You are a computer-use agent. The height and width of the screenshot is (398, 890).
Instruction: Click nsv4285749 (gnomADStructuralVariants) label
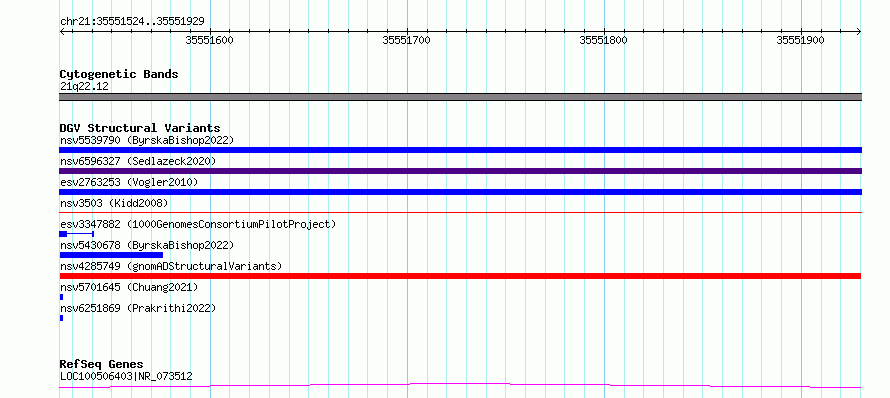171,266
